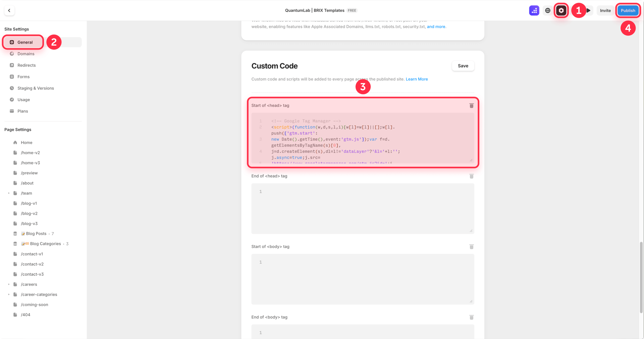This screenshot has height=339, width=644.
Task: Click the globe icon to preview the site
Action: [x=547, y=10]
